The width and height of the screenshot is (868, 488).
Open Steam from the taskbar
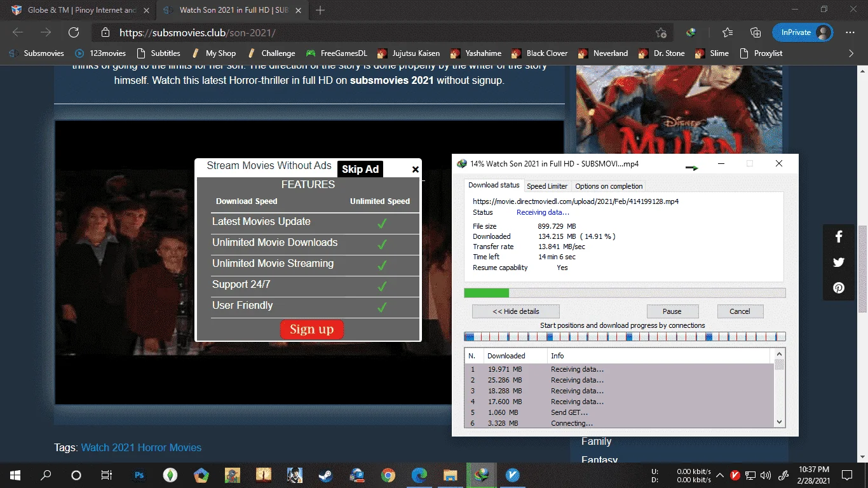tap(325, 475)
